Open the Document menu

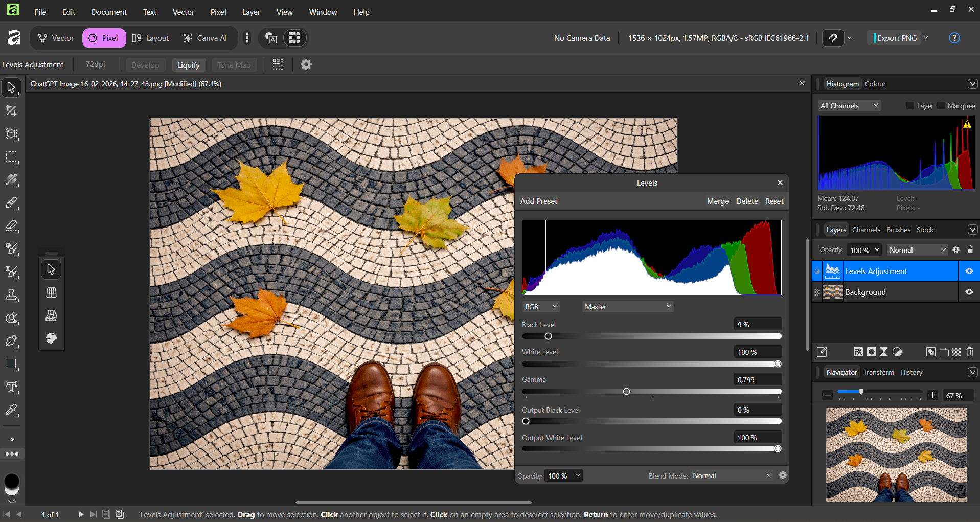pos(109,12)
